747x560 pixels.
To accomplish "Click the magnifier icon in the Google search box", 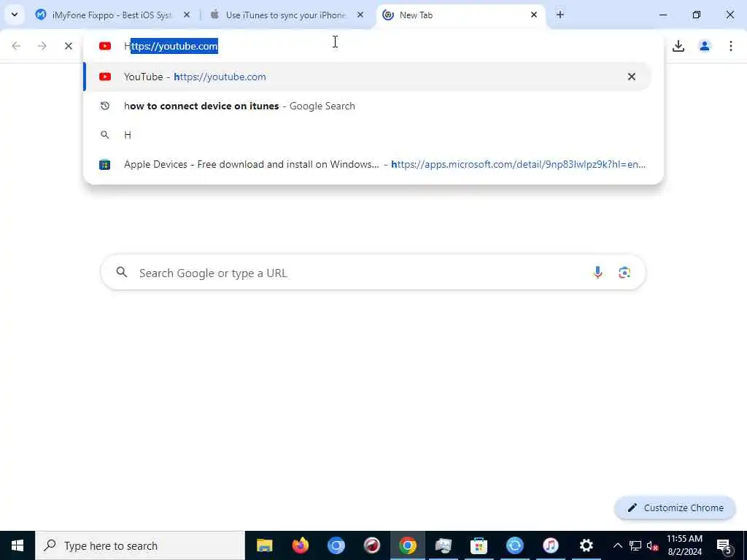I will (122, 273).
